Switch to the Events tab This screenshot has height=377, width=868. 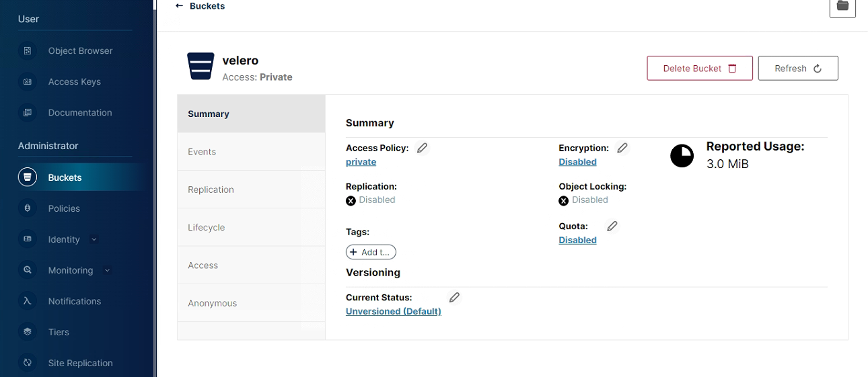251,152
